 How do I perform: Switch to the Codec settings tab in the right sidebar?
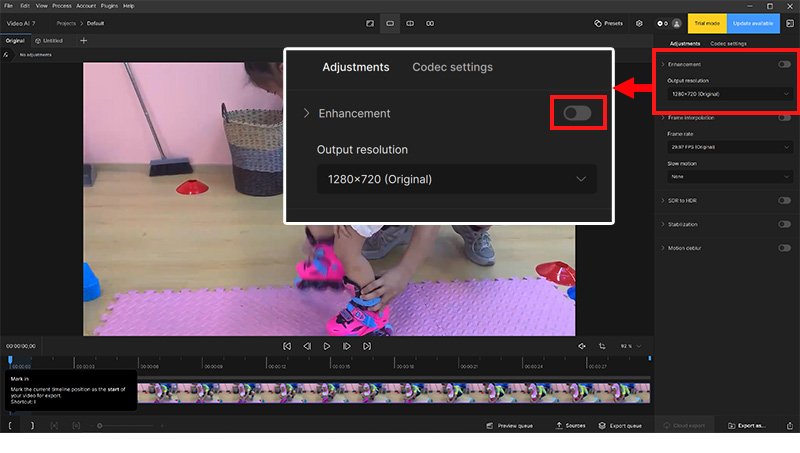tap(728, 44)
